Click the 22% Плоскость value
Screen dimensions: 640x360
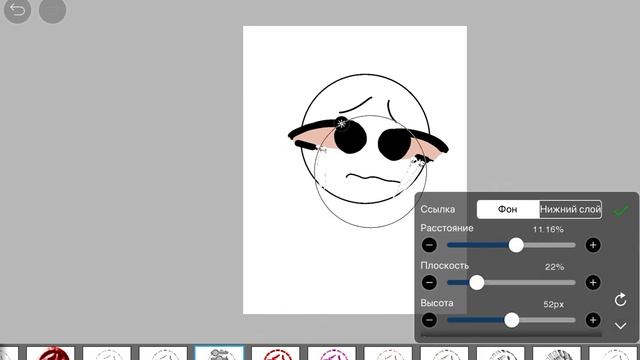[x=554, y=267]
